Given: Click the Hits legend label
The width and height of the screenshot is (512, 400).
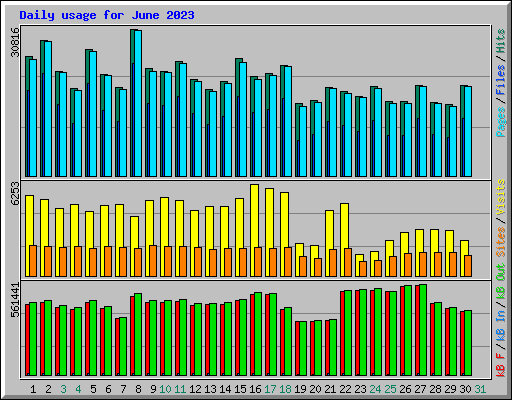Looking at the screenshot, I should tap(501, 41).
